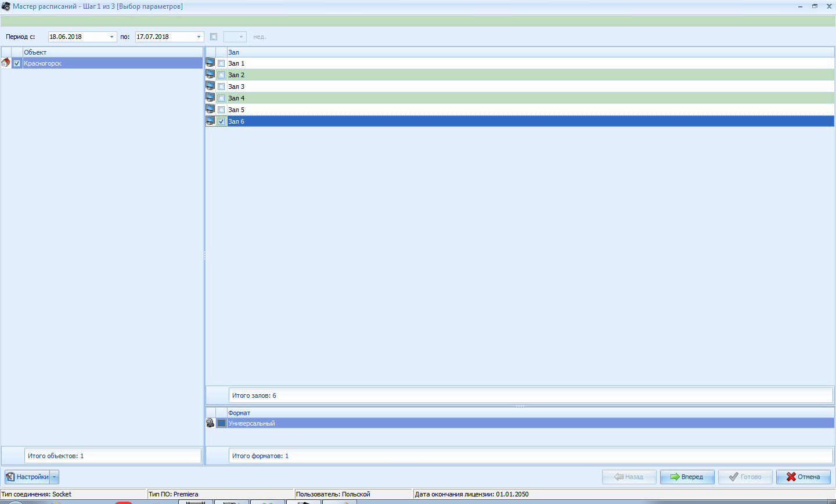Enable the Зал 1 checkbox
The height and width of the screenshot is (504, 836).
coord(221,63)
